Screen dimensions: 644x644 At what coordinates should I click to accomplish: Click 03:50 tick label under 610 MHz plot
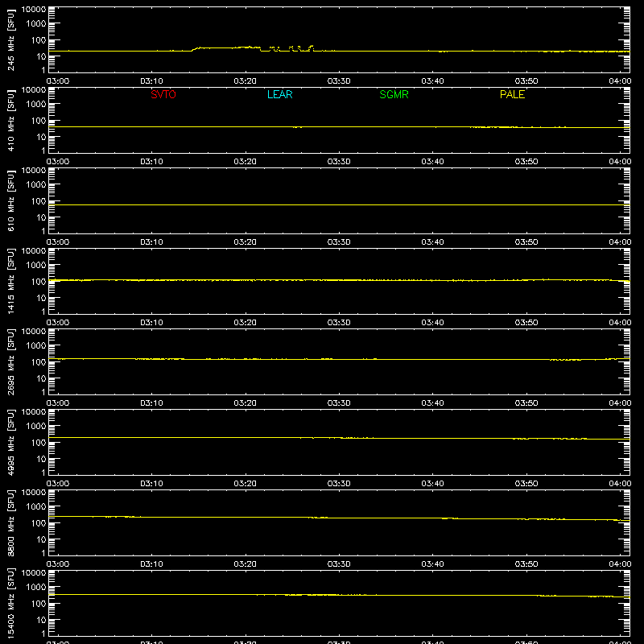(526, 242)
